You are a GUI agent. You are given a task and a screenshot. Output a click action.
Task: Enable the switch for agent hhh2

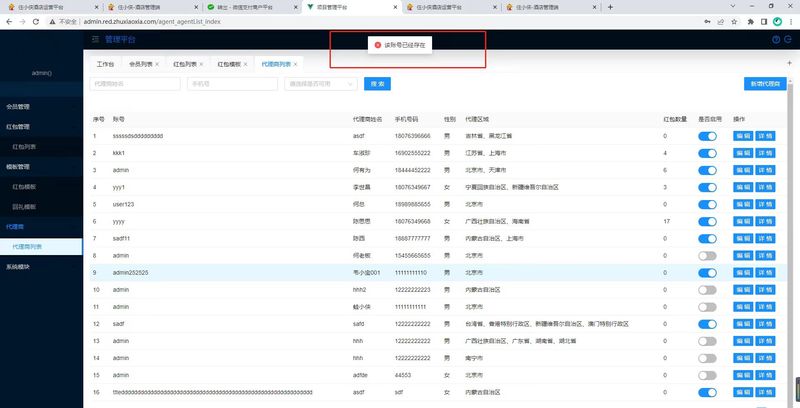coord(707,290)
